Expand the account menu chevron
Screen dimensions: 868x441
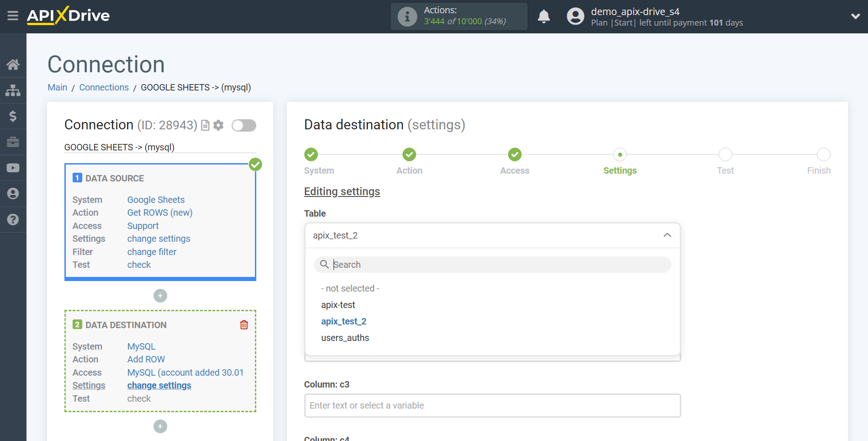pyautogui.click(x=855, y=16)
